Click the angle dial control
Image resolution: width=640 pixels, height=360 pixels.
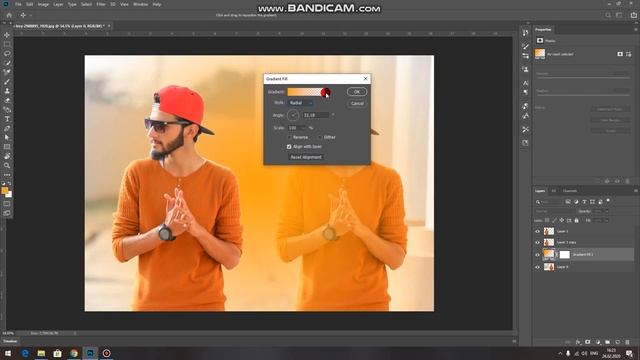point(293,115)
